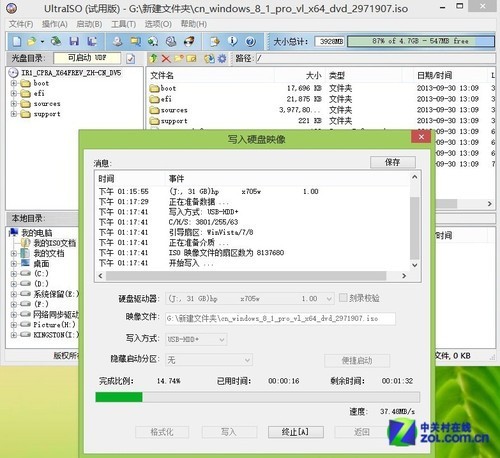Select KINGSTON(I:) drive in local tree
Image resolution: width=500 pixels, height=458 pixels.
[x=56, y=335]
